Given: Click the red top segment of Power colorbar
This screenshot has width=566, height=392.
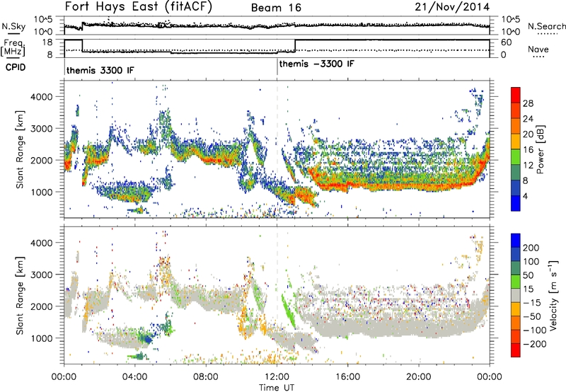Looking at the screenshot, I should pos(516,96).
